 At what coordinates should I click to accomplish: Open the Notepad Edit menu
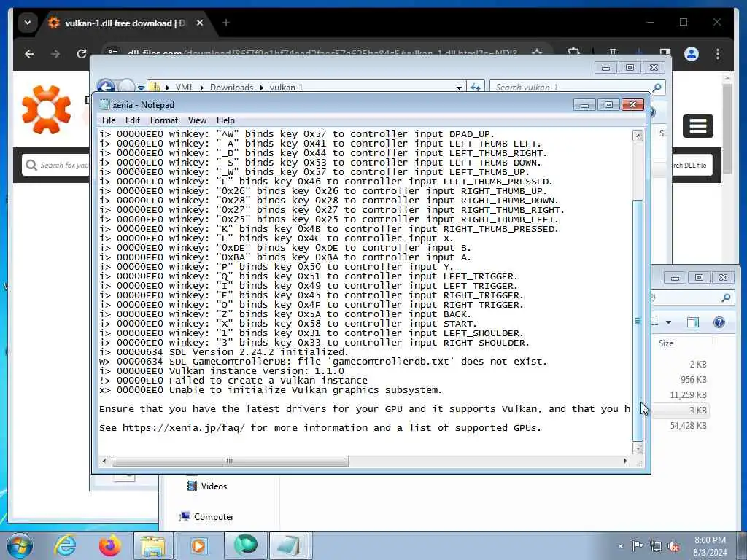tap(133, 120)
